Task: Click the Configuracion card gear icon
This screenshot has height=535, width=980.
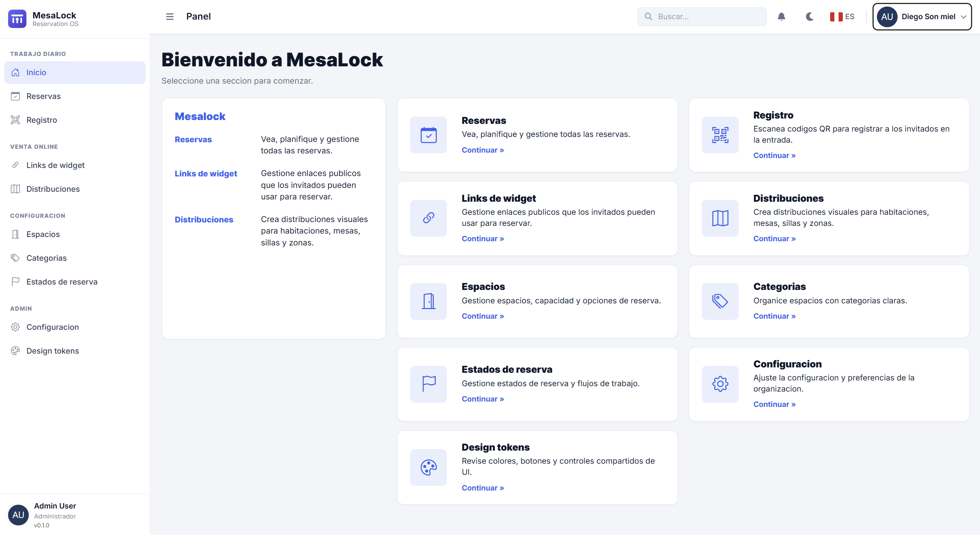Action: (720, 384)
